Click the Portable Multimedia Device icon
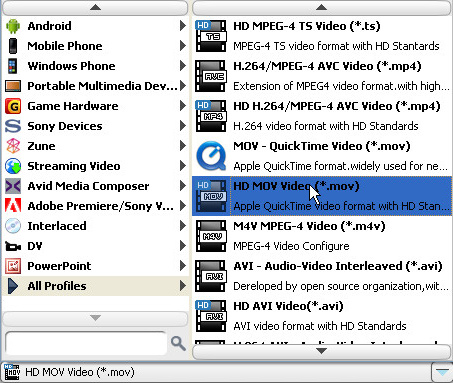This screenshot has width=453, height=383. pyautogui.click(x=13, y=86)
